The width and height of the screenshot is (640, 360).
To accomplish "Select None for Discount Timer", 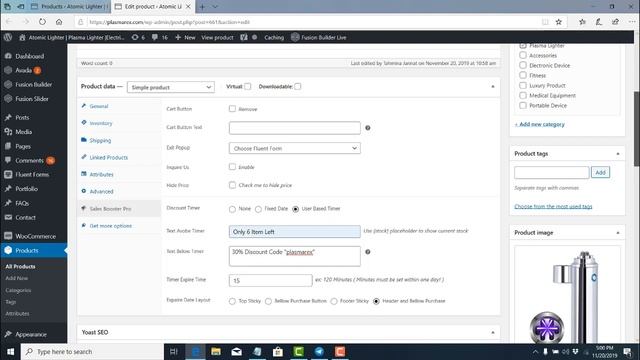I will point(232,209).
